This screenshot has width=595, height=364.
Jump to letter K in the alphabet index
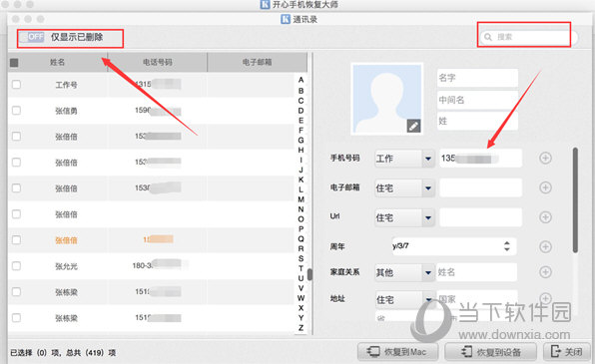click(x=300, y=180)
